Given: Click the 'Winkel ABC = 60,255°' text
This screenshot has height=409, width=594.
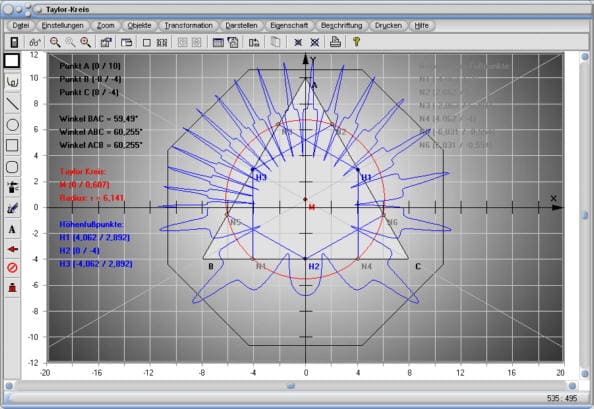Looking at the screenshot, I should click(101, 132).
